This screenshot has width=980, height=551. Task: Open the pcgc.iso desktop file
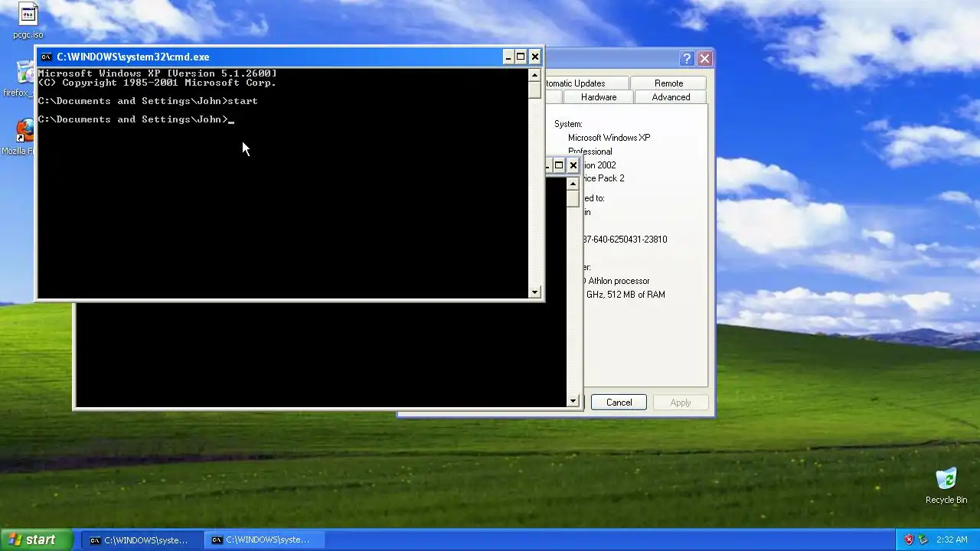click(28, 21)
